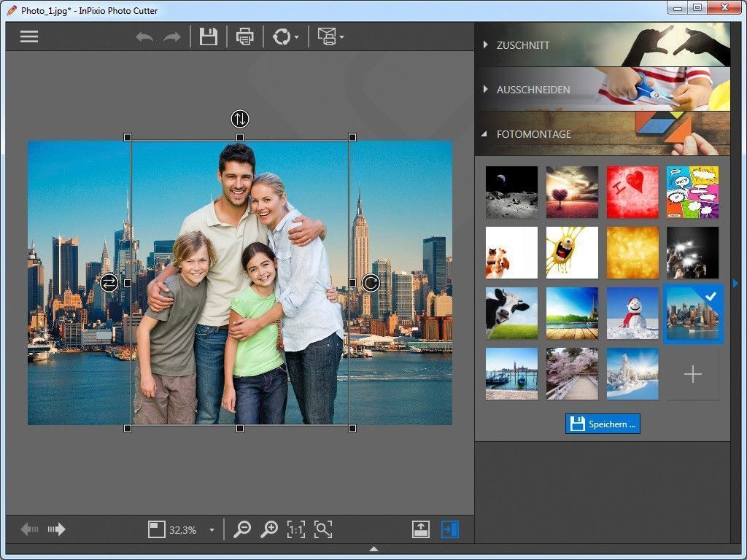This screenshot has width=747, height=560.
Task: Select the snowman background thumbnail
Action: point(632,313)
